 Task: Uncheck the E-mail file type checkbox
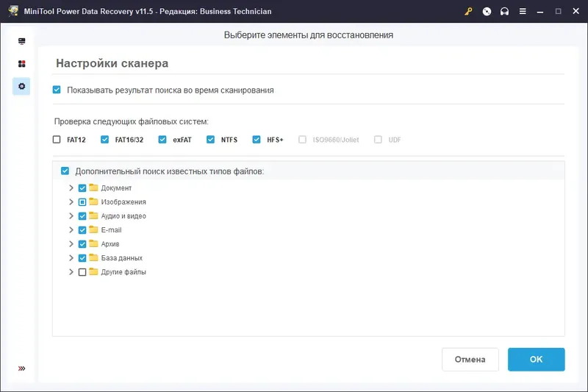click(82, 230)
